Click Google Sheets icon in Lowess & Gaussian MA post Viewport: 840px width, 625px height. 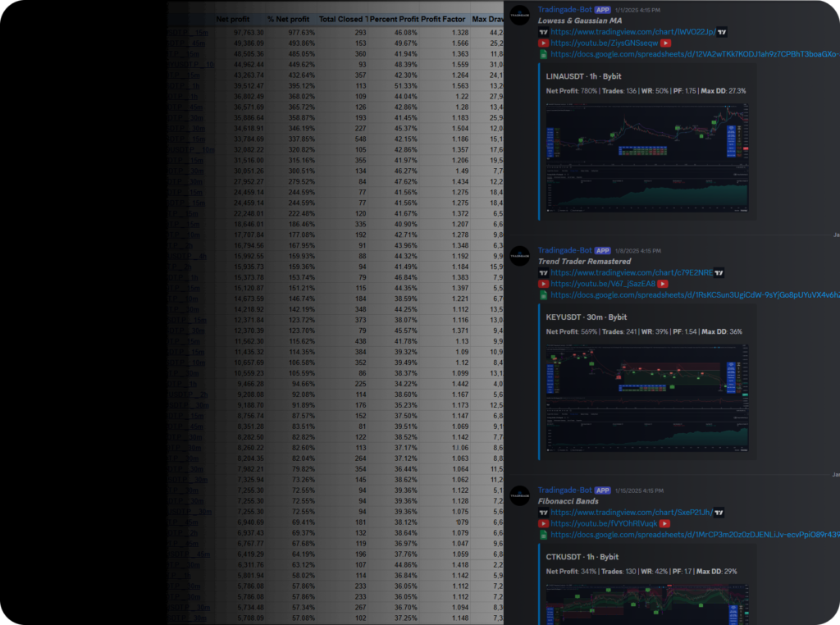(543, 54)
